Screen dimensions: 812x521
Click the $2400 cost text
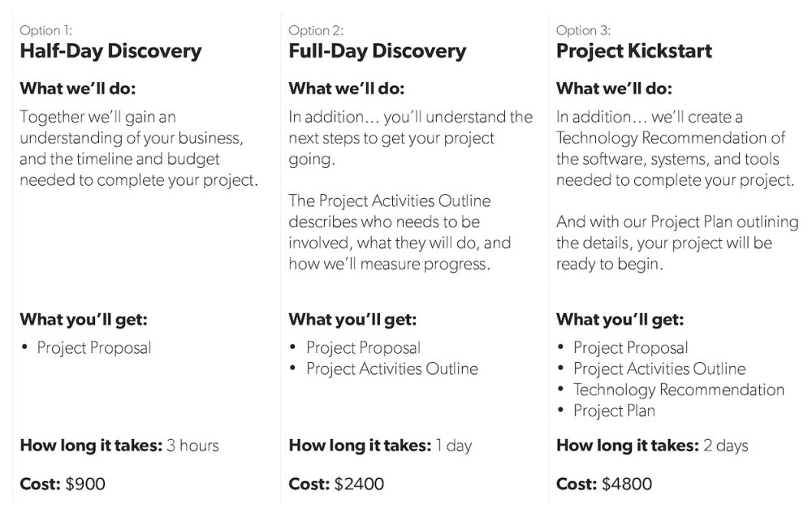pyautogui.click(x=359, y=484)
